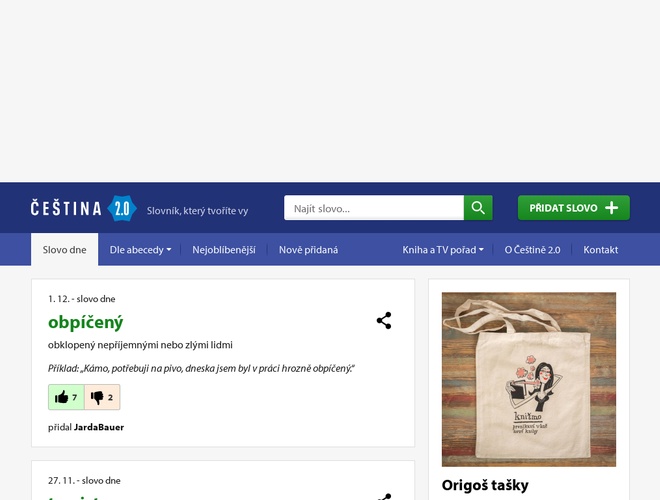Open author JardaBauer's profile link
Viewport: 660px width, 500px height.
(99, 427)
